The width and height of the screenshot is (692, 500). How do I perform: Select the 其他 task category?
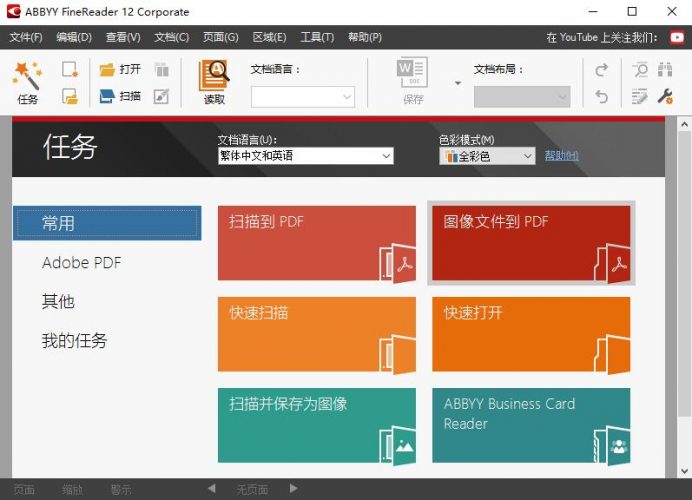click(58, 301)
